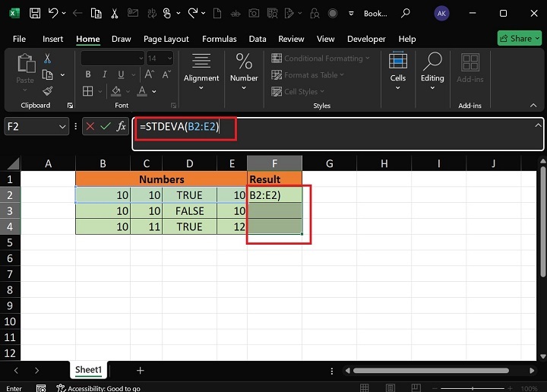Select the column G header
This screenshot has height=392, width=547.
[x=329, y=163]
